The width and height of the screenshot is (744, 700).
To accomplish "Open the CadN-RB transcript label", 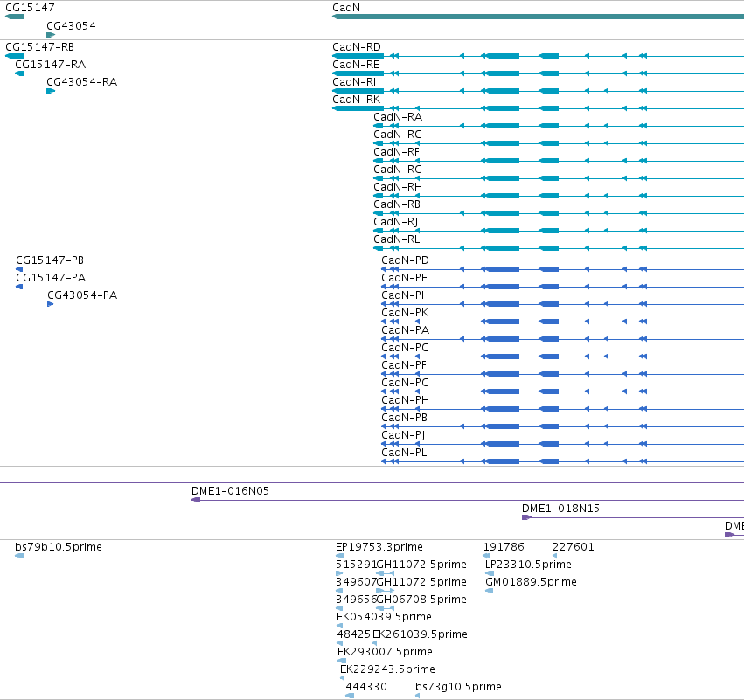I will click(x=397, y=204).
